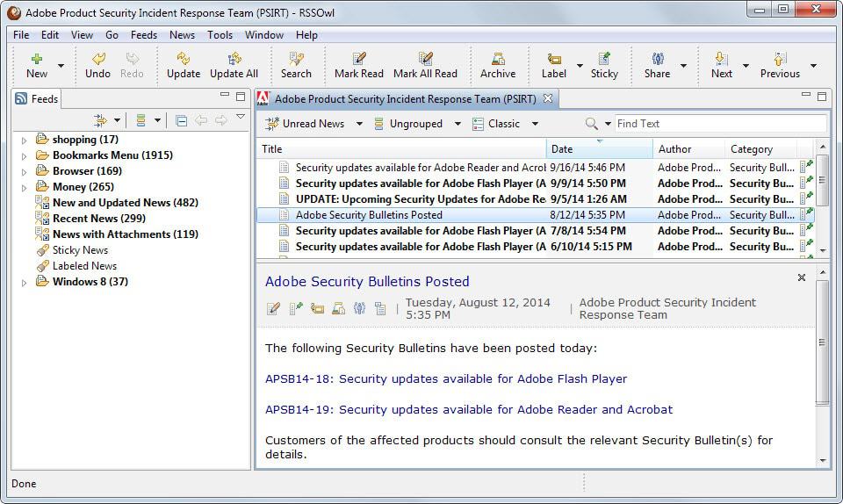Click the Find Text input field
The width and height of the screenshot is (843, 504).
point(720,124)
